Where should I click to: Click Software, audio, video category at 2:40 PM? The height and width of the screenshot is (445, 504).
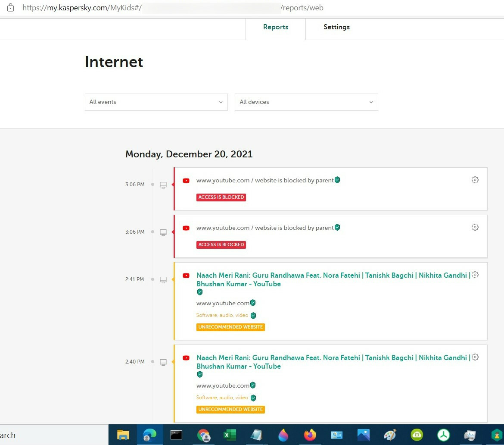point(222,398)
